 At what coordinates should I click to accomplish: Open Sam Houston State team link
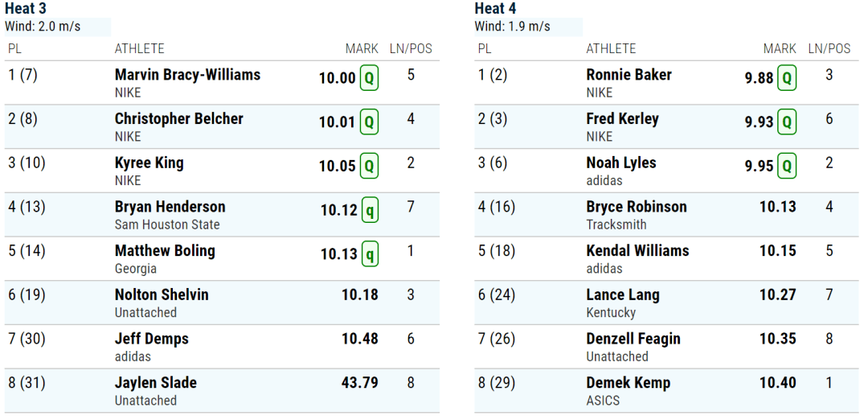pos(167,224)
